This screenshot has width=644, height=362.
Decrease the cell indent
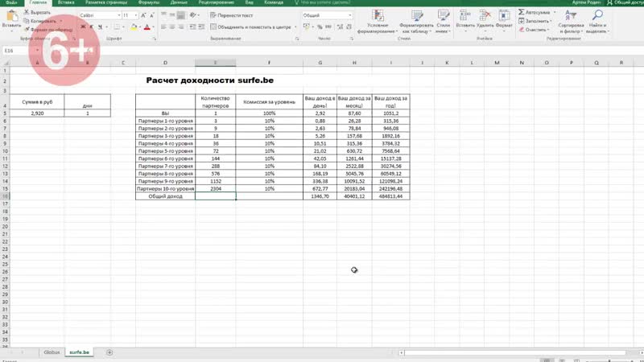[192, 27]
